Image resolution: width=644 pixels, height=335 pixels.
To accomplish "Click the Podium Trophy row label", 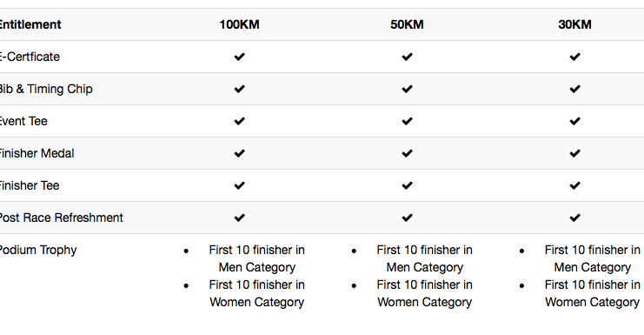I will [x=37, y=251].
